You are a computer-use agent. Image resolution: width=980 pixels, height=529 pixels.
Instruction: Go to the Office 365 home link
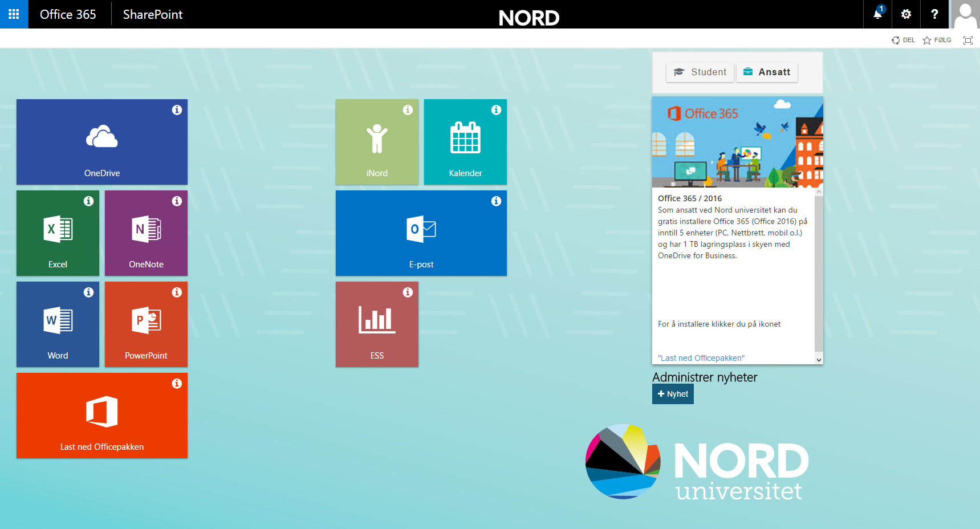point(68,14)
